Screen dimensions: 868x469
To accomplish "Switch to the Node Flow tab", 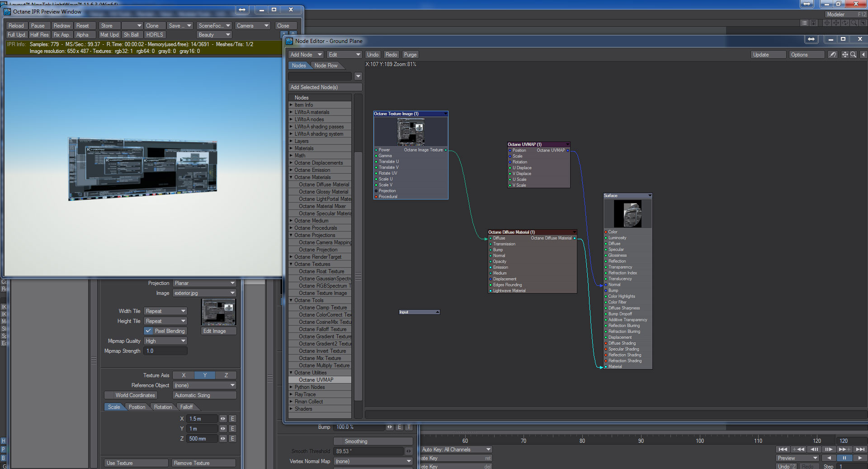I will pos(326,66).
